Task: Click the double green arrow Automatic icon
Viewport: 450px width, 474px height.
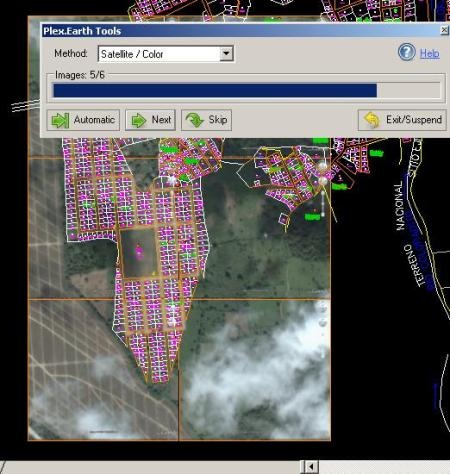Action: pos(60,120)
